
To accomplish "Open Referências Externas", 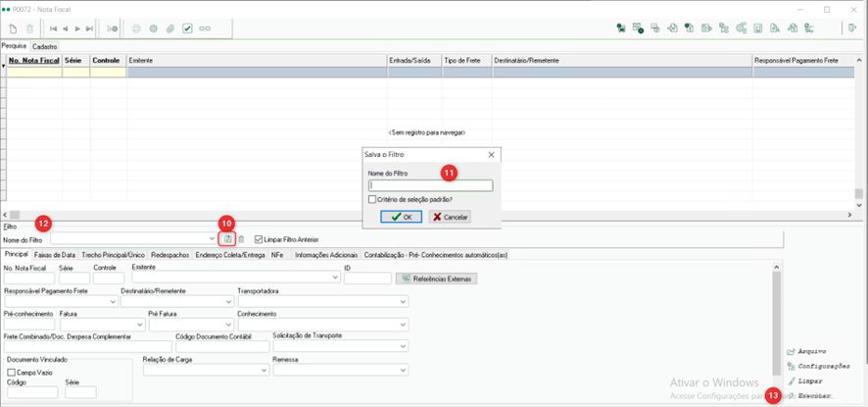I will 437,279.
